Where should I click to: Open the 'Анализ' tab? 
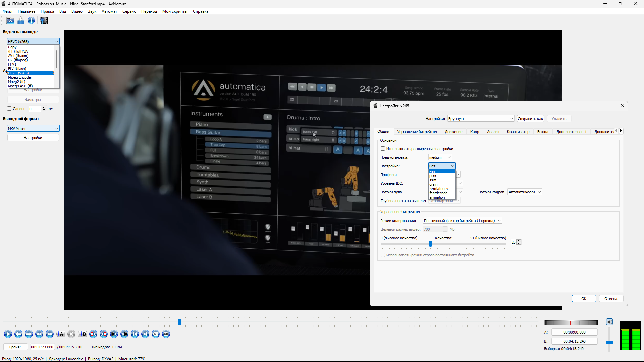(x=493, y=132)
